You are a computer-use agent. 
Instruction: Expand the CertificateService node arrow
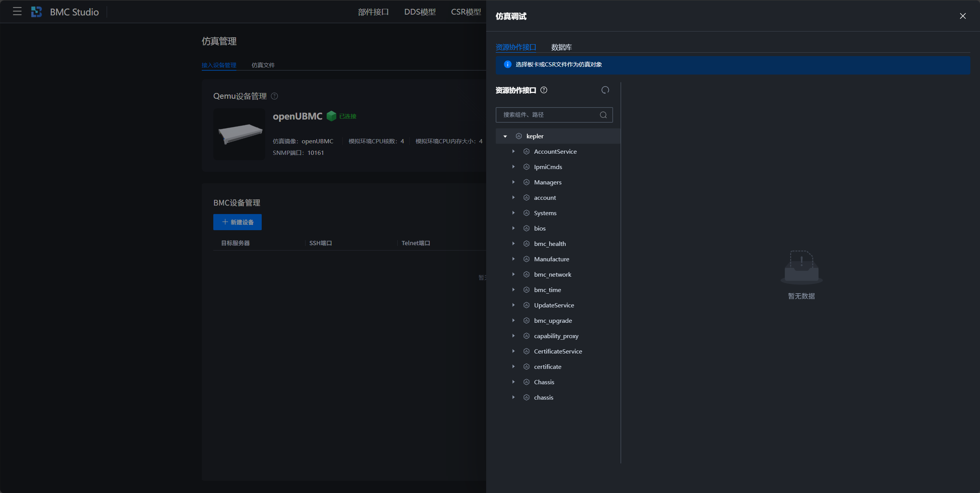tap(513, 351)
